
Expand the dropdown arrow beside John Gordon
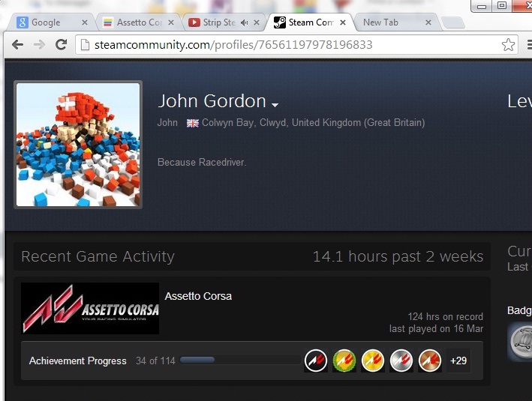[275, 104]
